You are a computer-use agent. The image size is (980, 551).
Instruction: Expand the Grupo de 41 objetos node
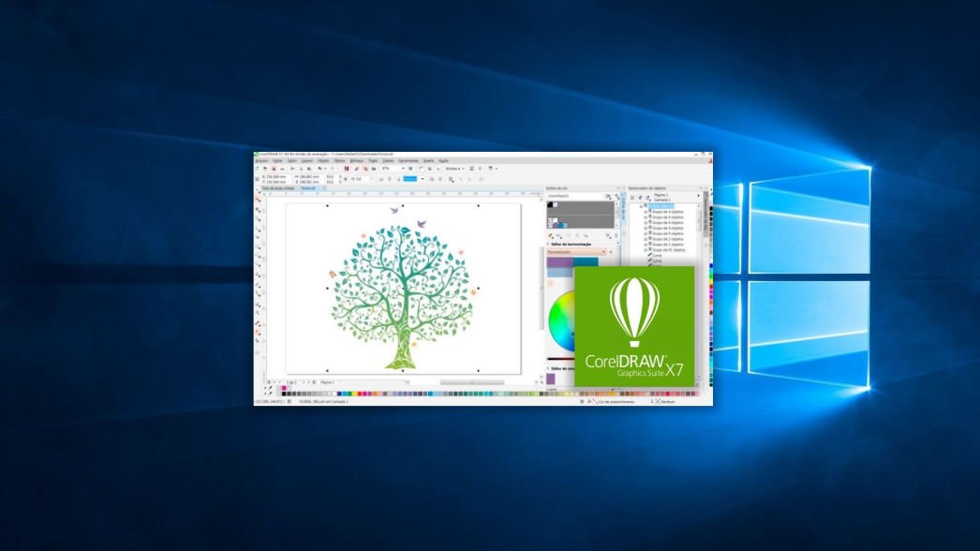pos(646,250)
